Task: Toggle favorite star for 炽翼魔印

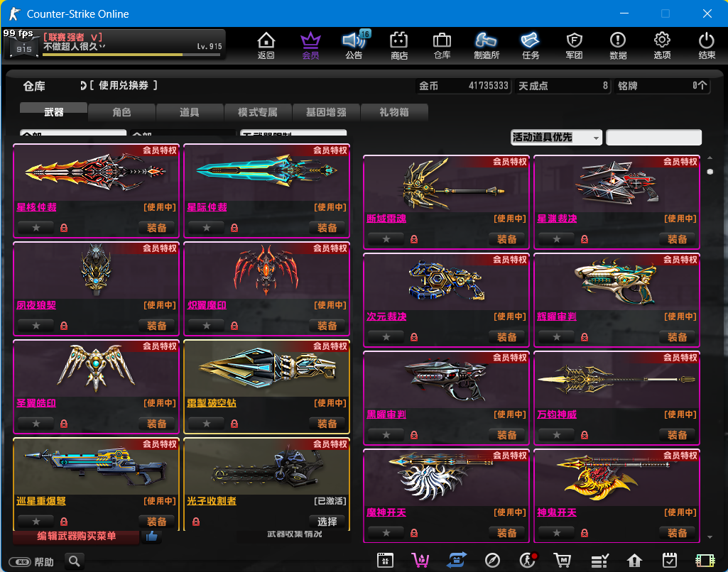Action: pyautogui.click(x=207, y=326)
